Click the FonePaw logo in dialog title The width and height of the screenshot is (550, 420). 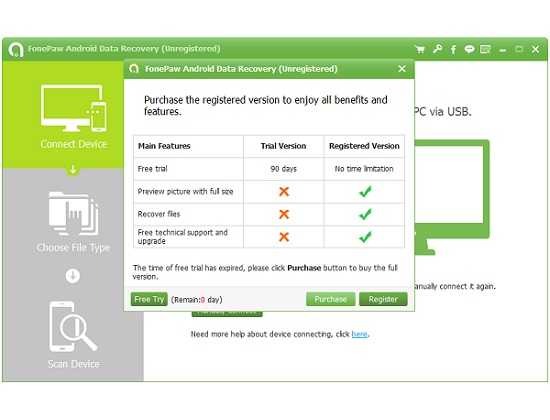[x=134, y=68]
